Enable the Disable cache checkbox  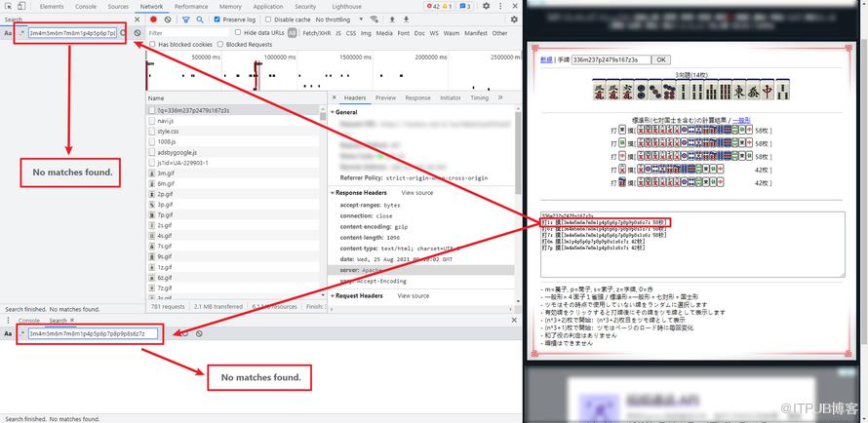coord(268,19)
